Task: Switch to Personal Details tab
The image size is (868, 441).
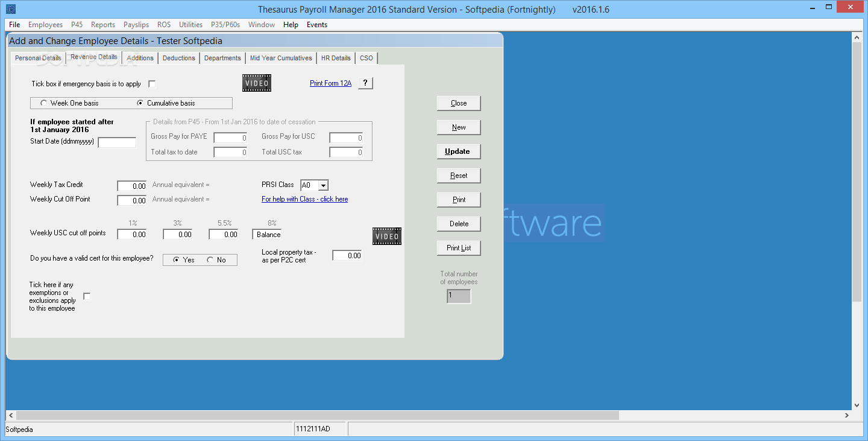Action: [38, 58]
